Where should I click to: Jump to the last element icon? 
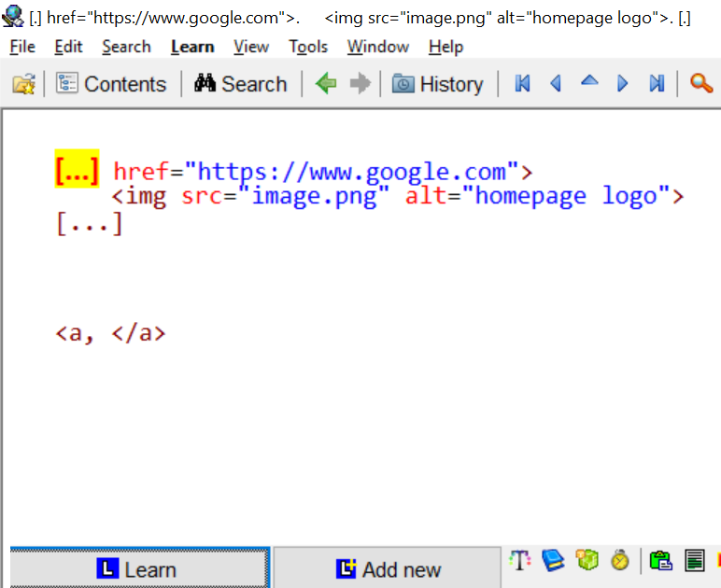[657, 84]
